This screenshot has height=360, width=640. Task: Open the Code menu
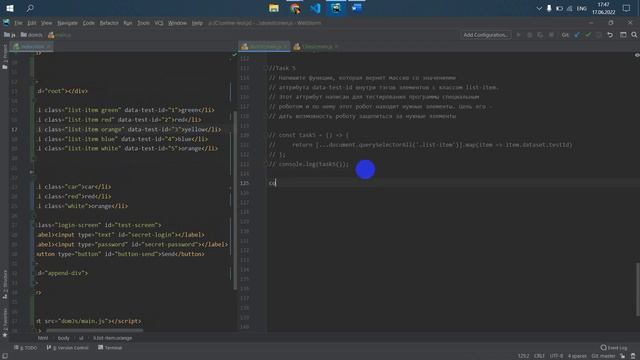pyautogui.click(x=89, y=23)
